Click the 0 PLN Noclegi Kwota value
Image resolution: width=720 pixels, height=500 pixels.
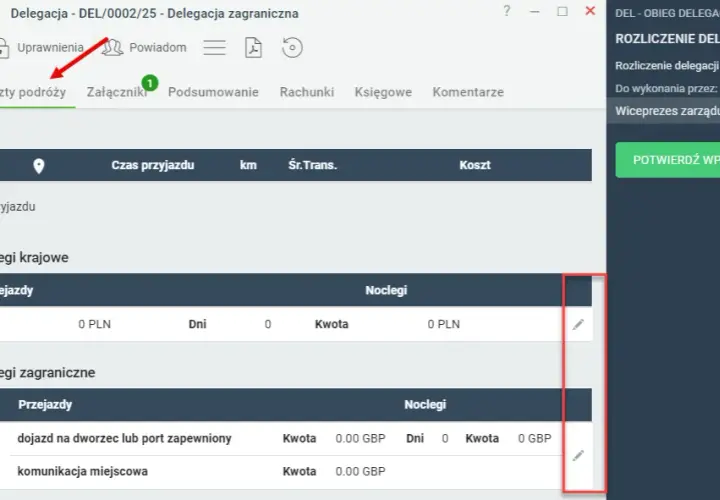click(x=444, y=325)
